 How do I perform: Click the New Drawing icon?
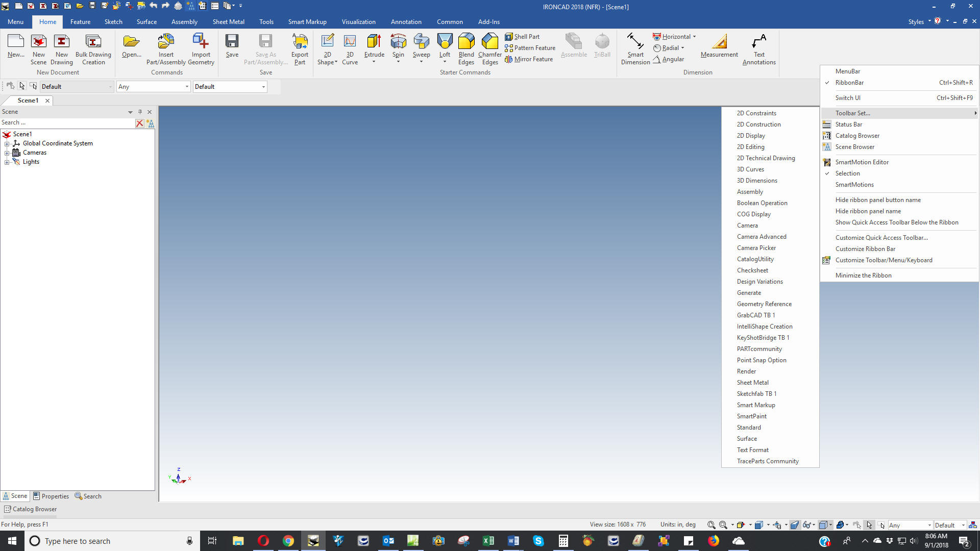coord(61,49)
